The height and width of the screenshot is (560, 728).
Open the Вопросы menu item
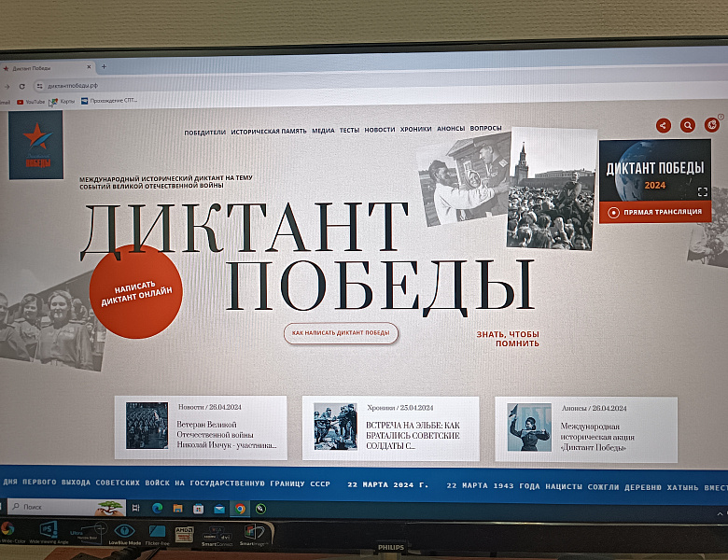485,128
